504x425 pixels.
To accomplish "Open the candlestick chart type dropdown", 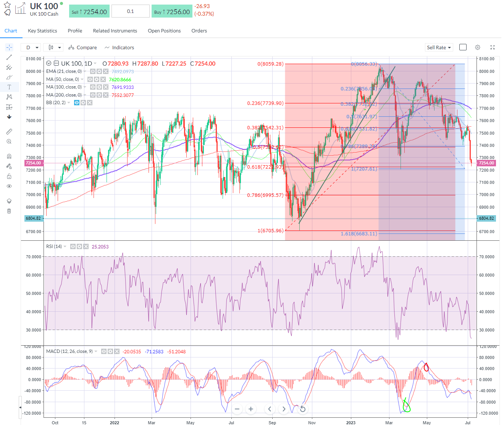I will [53, 47].
